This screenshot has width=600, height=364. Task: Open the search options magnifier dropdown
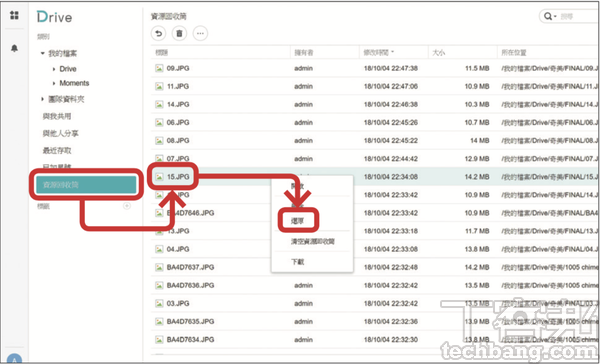coord(550,16)
